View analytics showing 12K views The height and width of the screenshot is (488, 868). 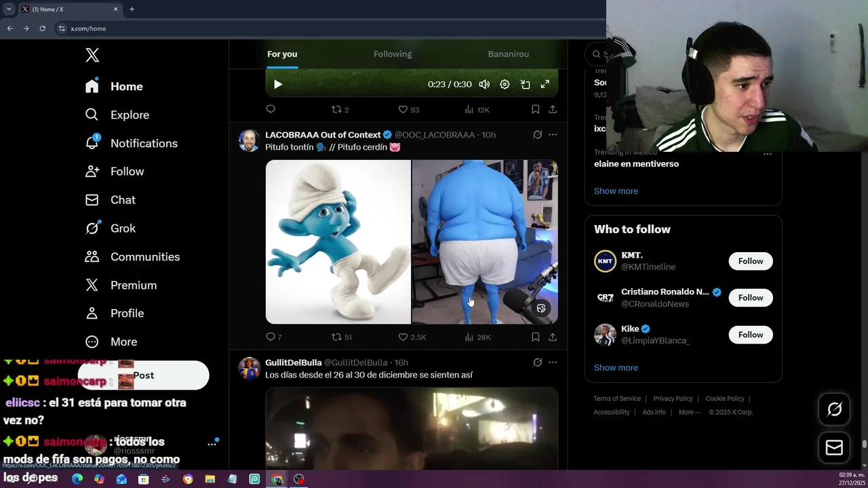(477, 109)
